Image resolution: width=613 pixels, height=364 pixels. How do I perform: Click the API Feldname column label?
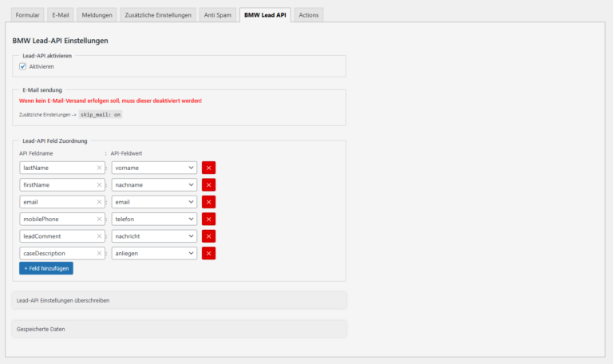click(x=36, y=153)
